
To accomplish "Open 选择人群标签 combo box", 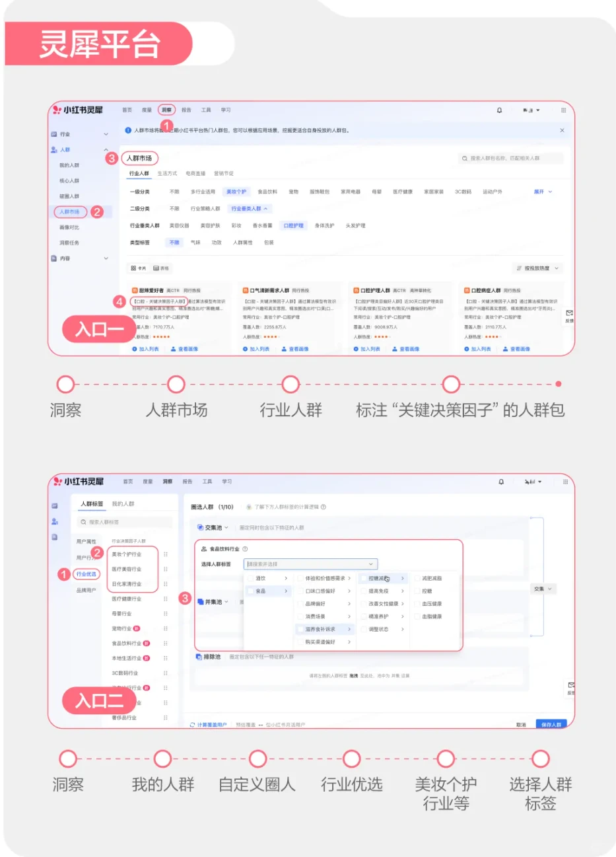I will click(310, 564).
